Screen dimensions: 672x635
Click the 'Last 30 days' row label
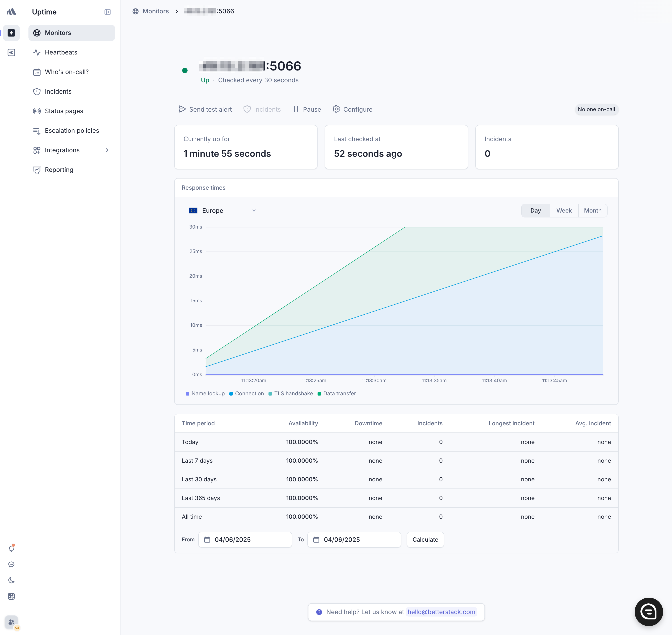click(199, 479)
